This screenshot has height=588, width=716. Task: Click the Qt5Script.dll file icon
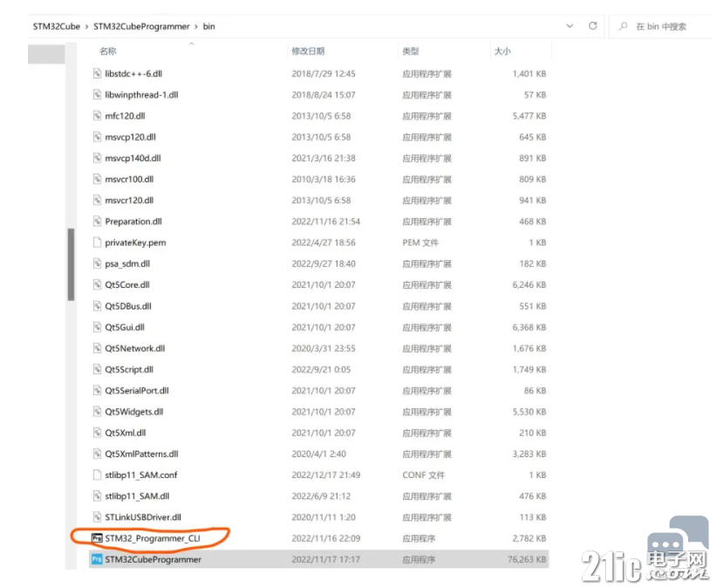97,369
